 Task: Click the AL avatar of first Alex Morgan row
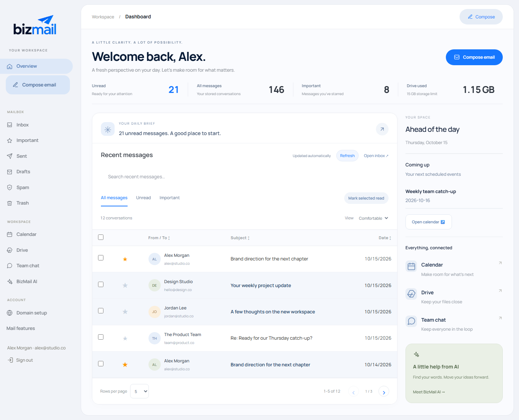(154, 259)
